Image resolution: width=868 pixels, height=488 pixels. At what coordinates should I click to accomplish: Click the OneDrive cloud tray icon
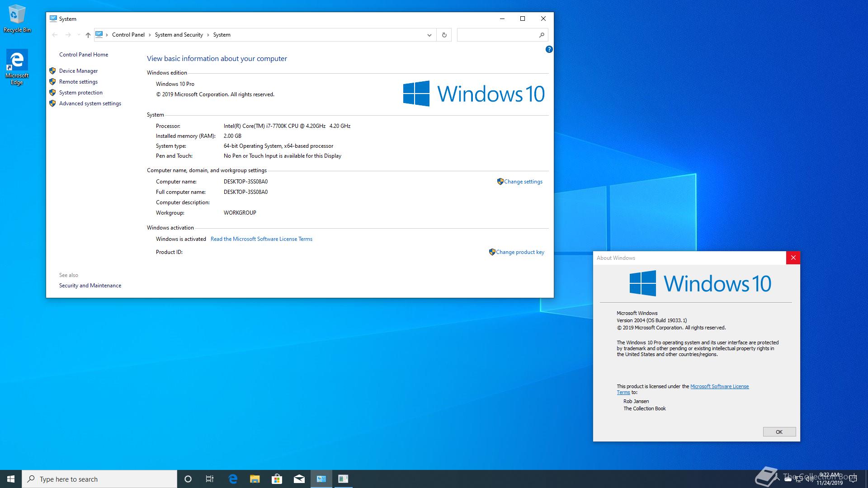[x=788, y=479]
